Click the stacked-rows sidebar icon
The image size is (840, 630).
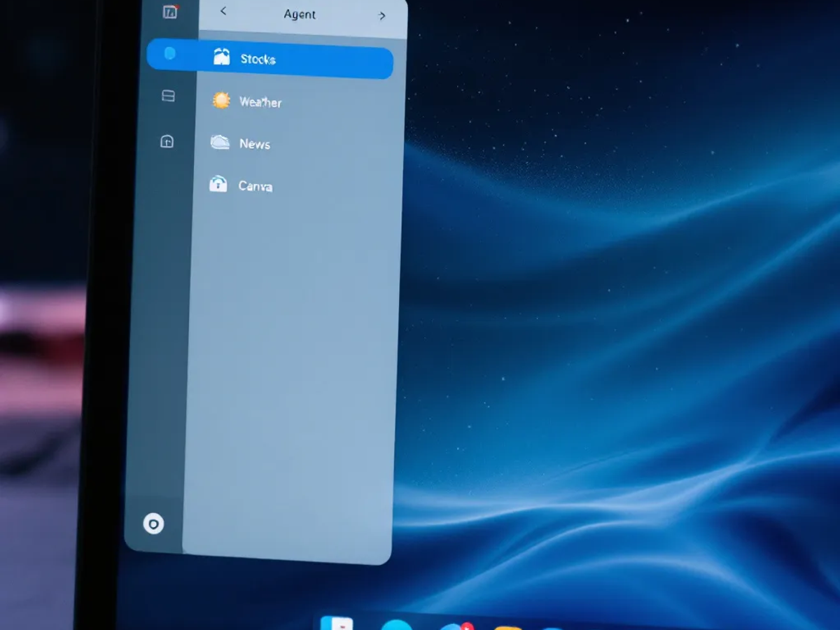[x=168, y=96]
